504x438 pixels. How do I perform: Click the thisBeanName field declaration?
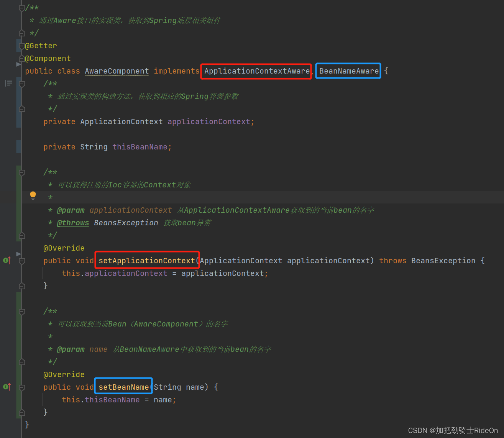pos(140,147)
